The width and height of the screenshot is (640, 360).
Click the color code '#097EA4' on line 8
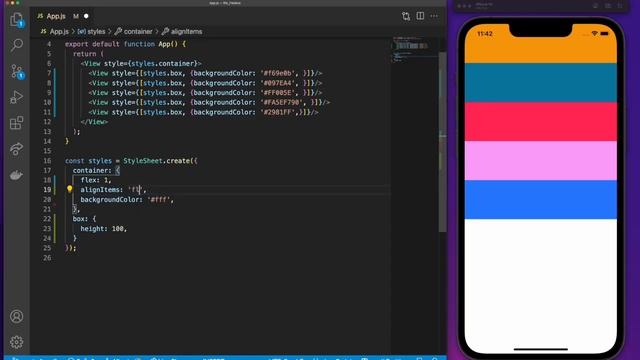(x=279, y=83)
